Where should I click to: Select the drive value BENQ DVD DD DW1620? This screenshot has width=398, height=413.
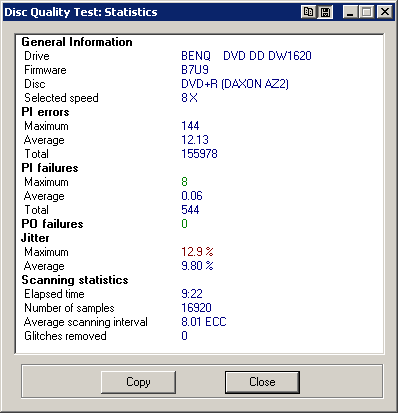pyautogui.click(x=246, y=56)
